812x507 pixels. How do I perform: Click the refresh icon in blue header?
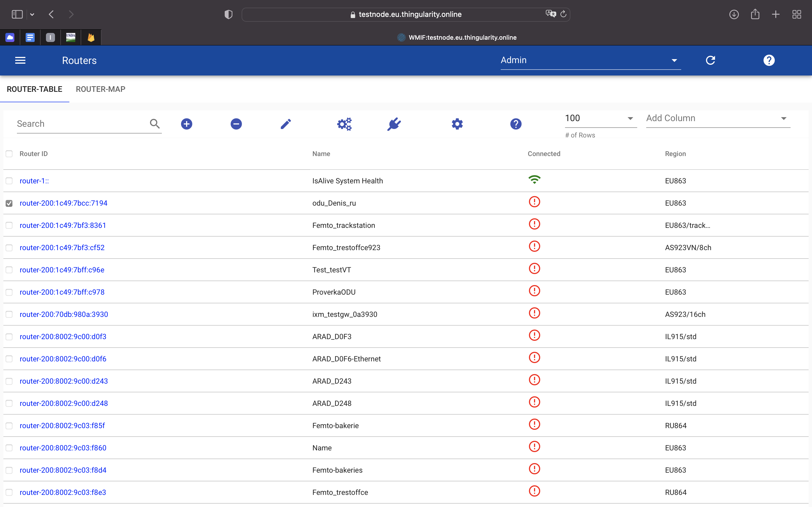point(710,60)
